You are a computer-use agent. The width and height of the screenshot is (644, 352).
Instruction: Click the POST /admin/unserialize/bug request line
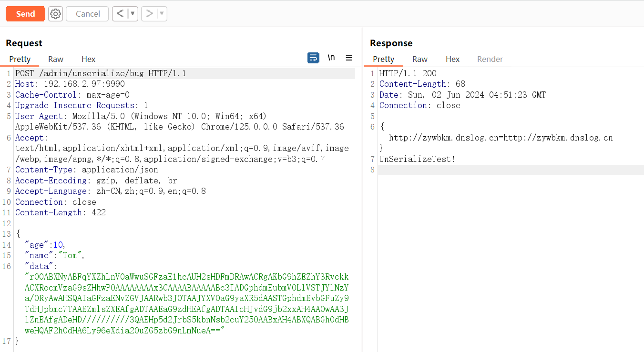(x=101, y=73)
